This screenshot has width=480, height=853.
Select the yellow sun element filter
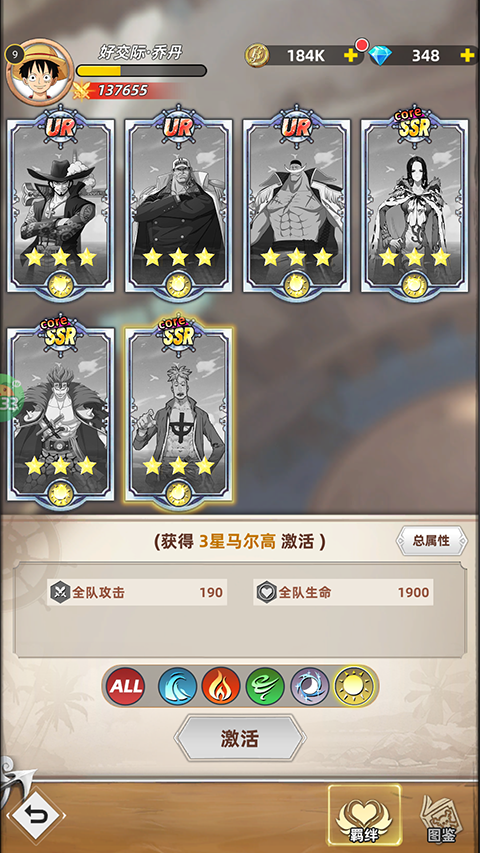pyautogui.click(x=354, y=687)
